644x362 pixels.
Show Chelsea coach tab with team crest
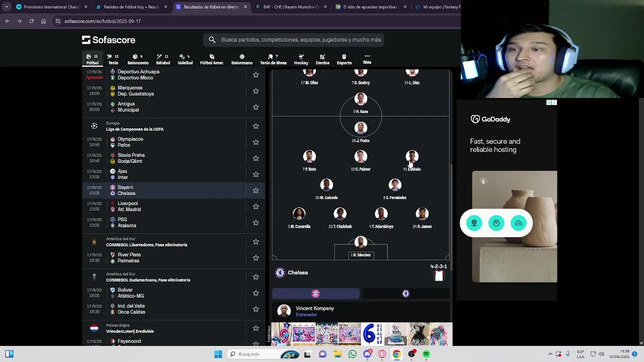(x=406, y=294)
